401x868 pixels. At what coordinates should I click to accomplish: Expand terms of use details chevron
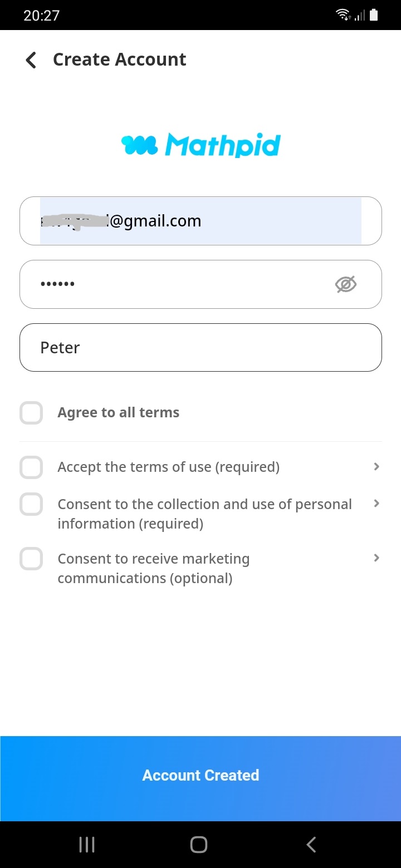point(376,467)
